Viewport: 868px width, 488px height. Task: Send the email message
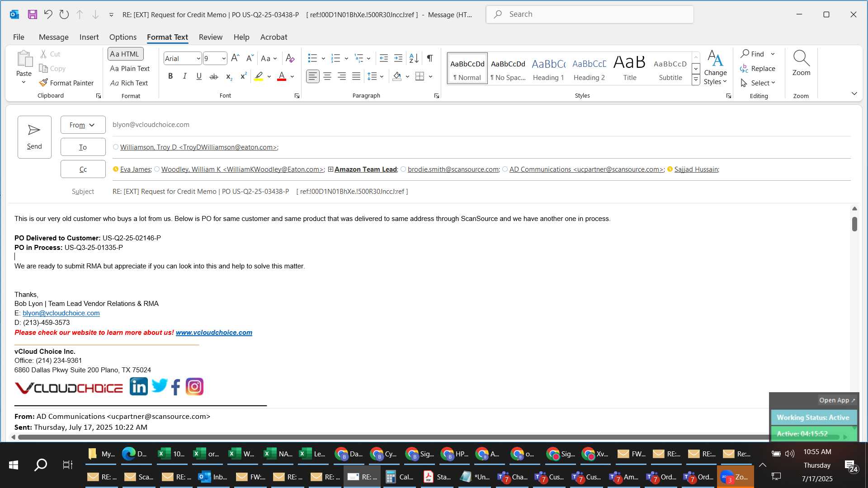pos(34,137)
